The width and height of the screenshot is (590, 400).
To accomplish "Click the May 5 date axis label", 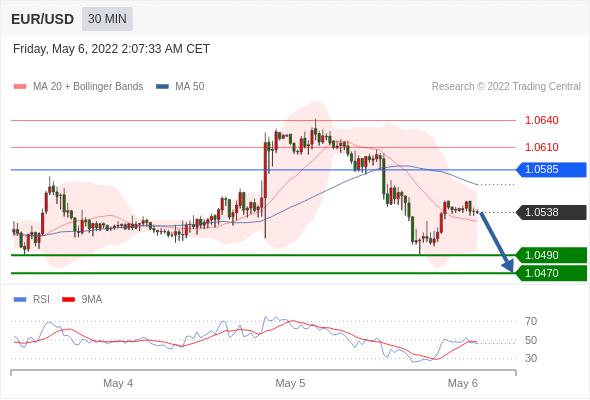I will 290,383.
